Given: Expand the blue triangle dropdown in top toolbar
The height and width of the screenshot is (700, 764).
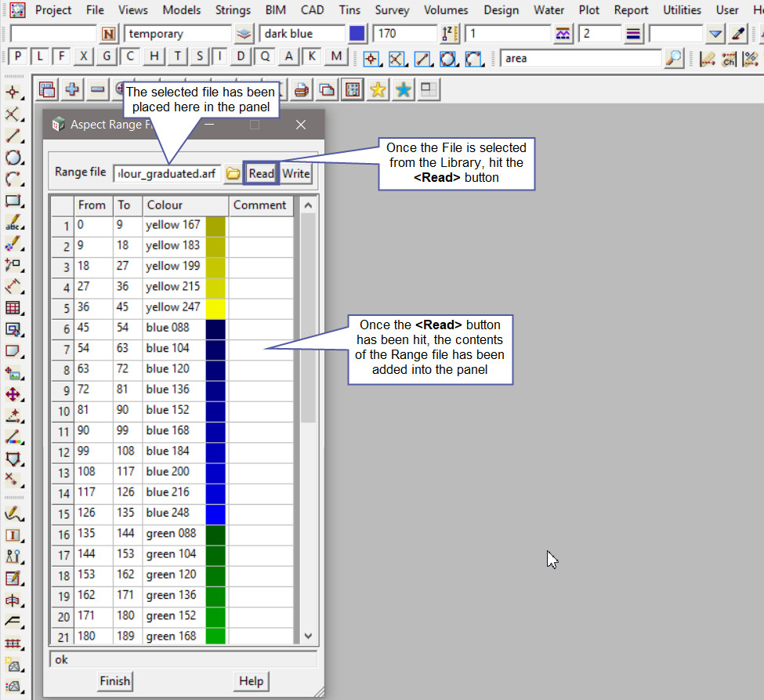Looking at the screenshot, I should [x=715, y=34].
